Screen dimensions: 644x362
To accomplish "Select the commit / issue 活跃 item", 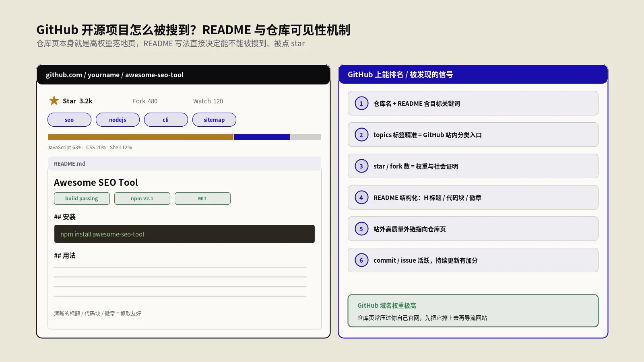I will click(x=473, y=260).
